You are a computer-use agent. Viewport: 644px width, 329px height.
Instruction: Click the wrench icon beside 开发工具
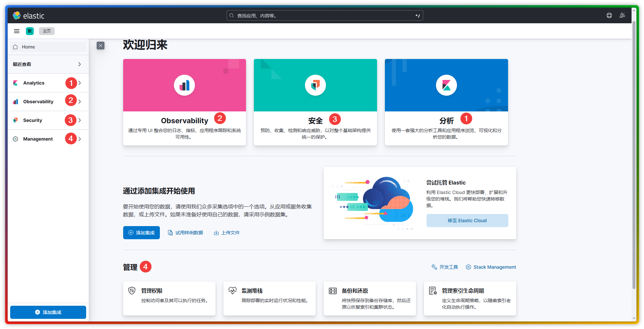coord(434,267)
